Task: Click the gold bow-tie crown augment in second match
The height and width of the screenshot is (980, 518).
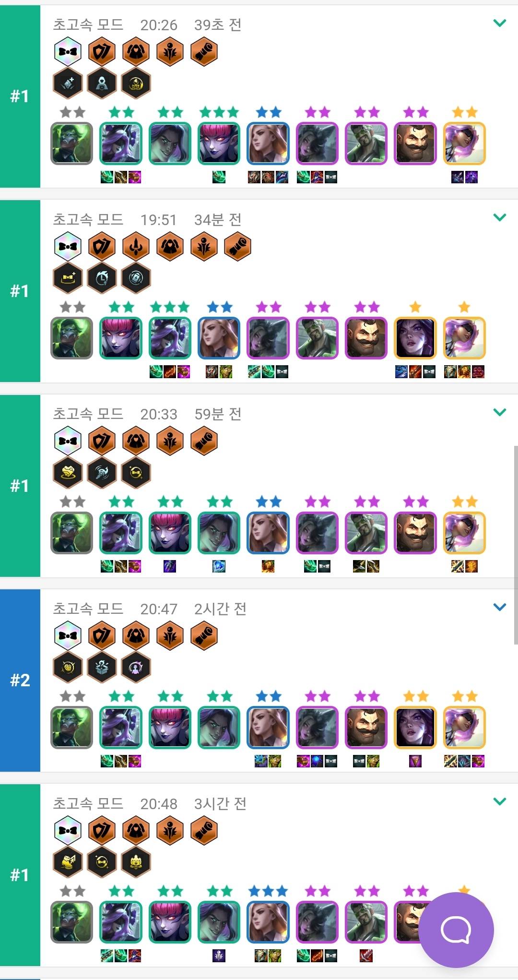Action: 68,278
